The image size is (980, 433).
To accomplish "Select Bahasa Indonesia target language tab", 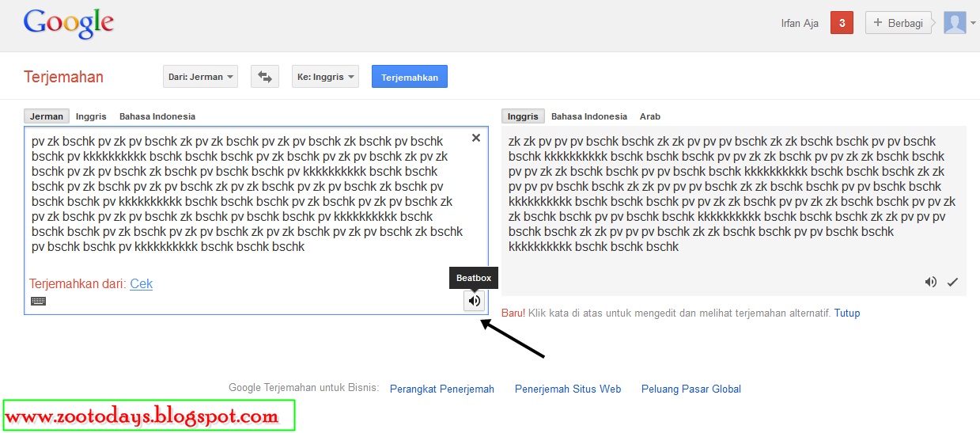I will 589,116.
